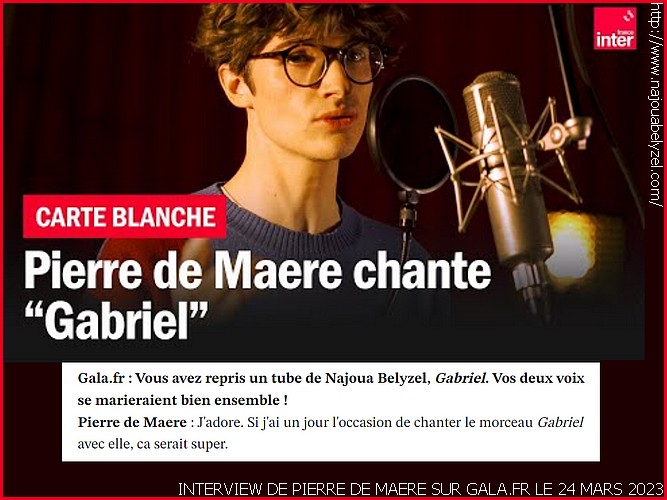
Task: Click the bold 'Pierre de Maere' speaker label
Action: pos(132,422)
